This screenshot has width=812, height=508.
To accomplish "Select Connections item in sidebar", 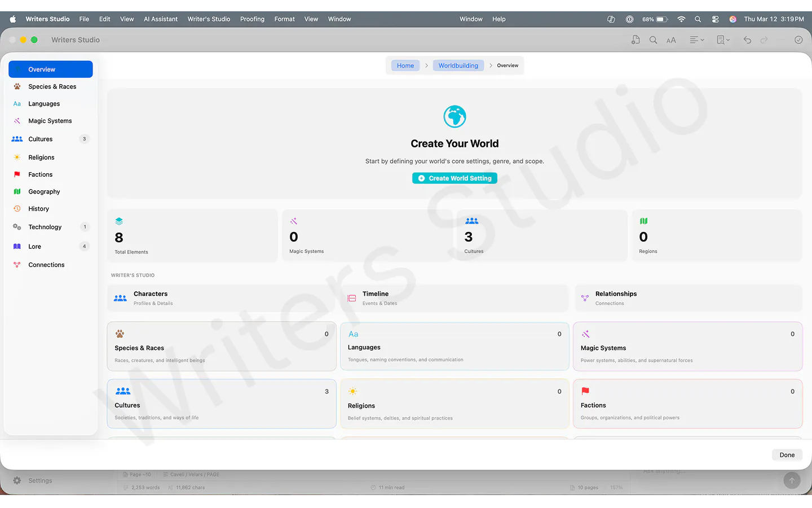I will point(51,265).
